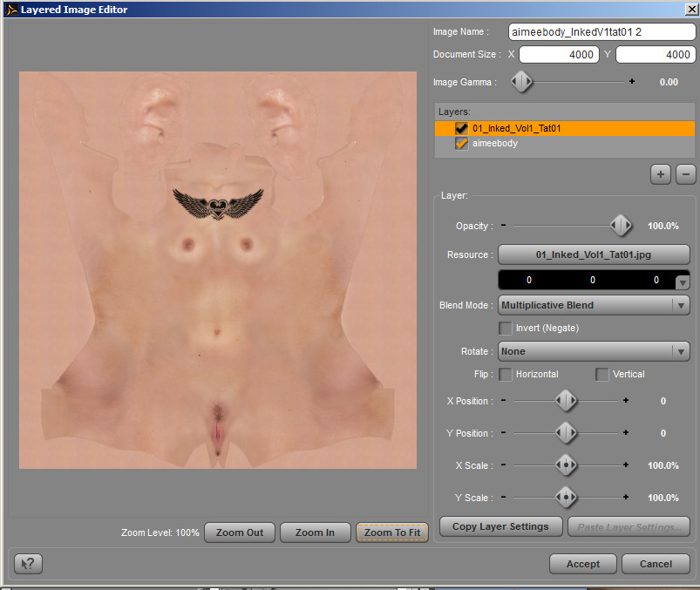
Task: Click minus icon beside Y Scale slider
Action: coord(503,497)
